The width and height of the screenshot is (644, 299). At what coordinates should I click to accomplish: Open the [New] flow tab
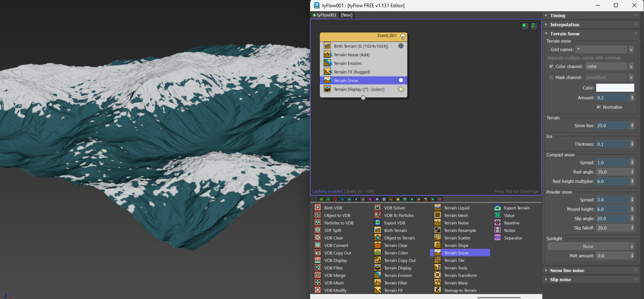[x=347, y=15]
